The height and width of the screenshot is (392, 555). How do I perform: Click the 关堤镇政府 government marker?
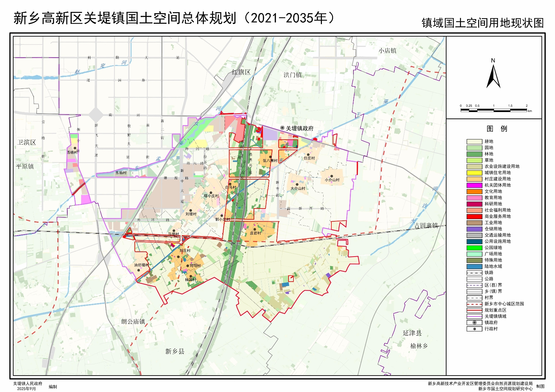(x=282, y=128)
